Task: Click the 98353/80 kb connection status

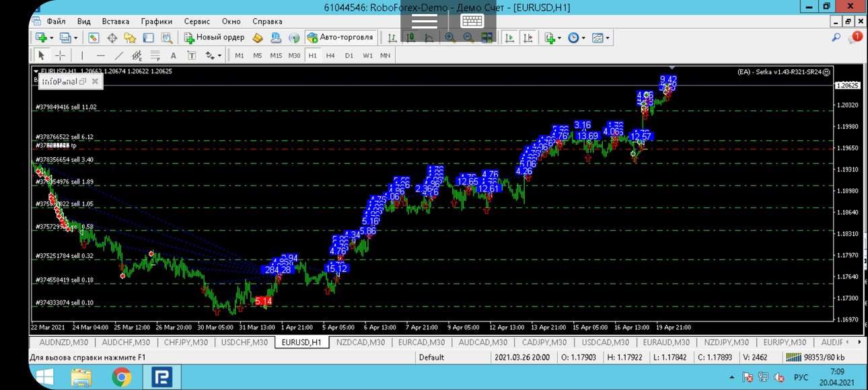Action: (x=816, y=358)
